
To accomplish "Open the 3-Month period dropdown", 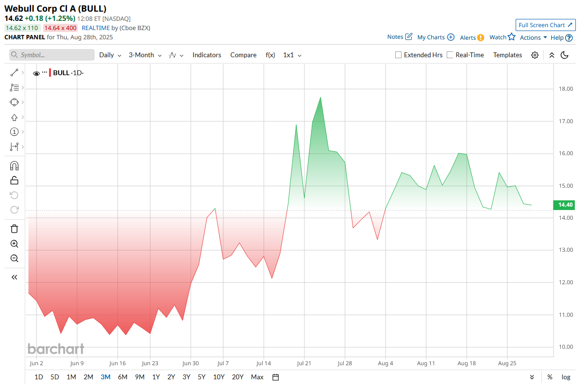I will 145,55.
